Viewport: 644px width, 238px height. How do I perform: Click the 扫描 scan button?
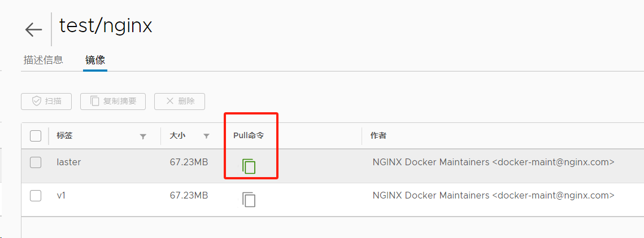46,102
